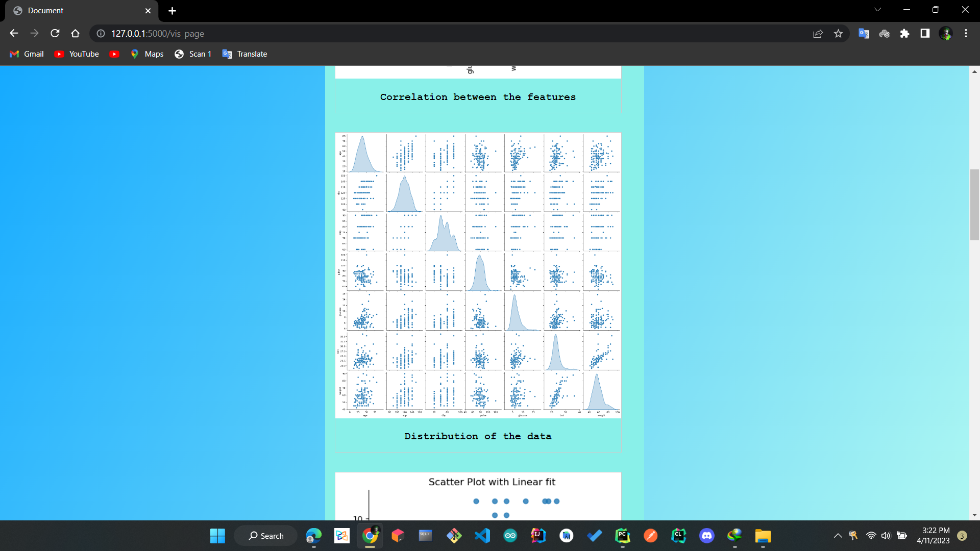The image size is (980, 551).
Task: Open the Google Translate extension icon
Action: (864, 33)
